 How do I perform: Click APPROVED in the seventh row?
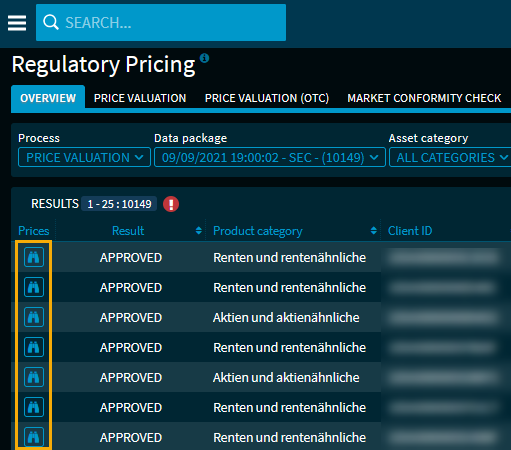point(131,437)
